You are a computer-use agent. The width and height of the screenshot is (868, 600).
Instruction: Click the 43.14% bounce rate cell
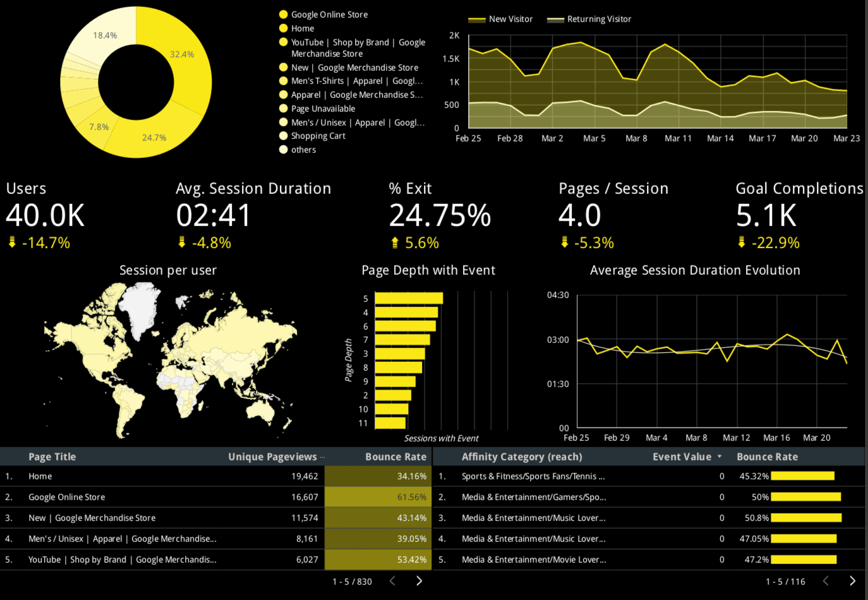pos(378,518)
